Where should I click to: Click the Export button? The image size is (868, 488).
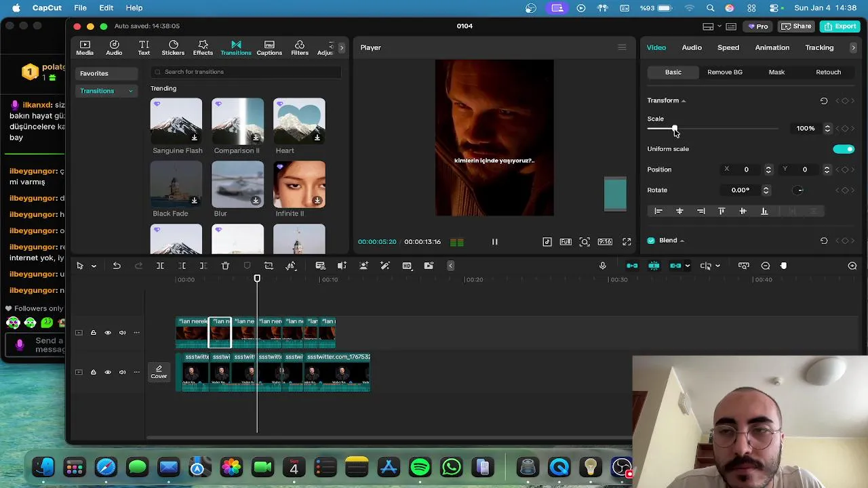[840, 26]
